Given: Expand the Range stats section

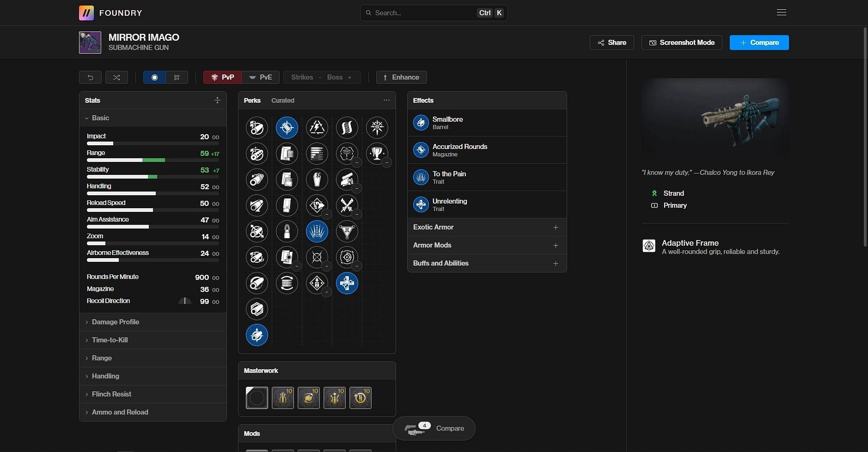Looking at the screenshot, I should pyautogui.click(x=153, y=358).
